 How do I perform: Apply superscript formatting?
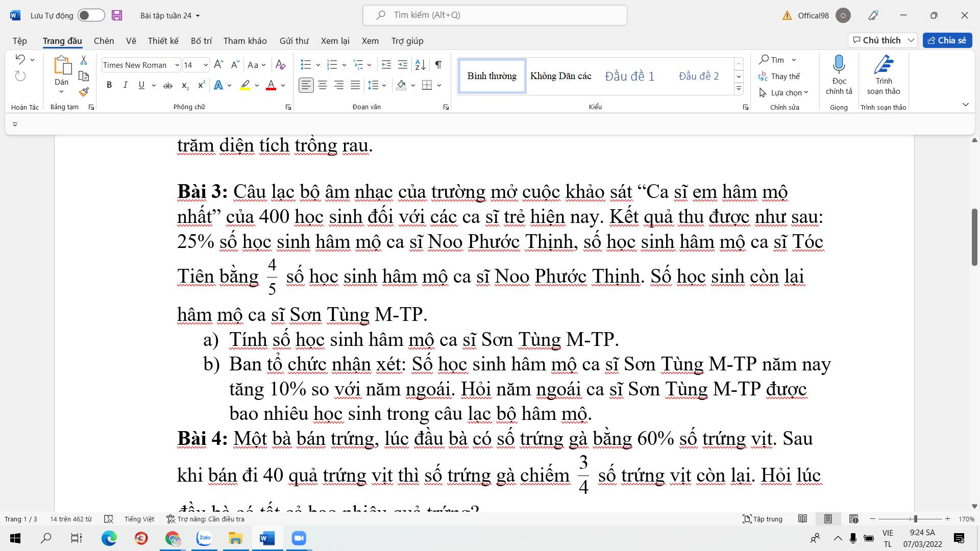click(x=201, y=85)
